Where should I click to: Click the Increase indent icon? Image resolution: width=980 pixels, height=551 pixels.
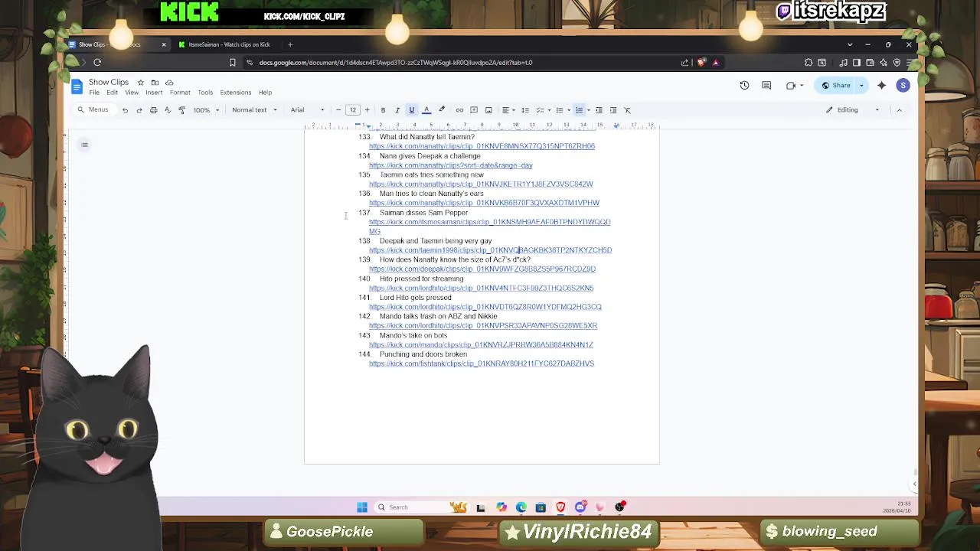coord(613,110)
